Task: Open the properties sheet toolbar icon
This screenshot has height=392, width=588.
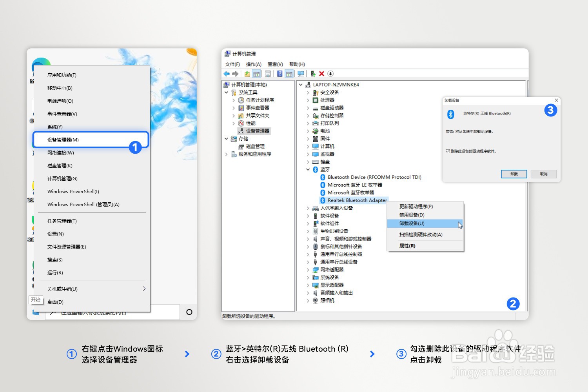Action: click(268, 74)
